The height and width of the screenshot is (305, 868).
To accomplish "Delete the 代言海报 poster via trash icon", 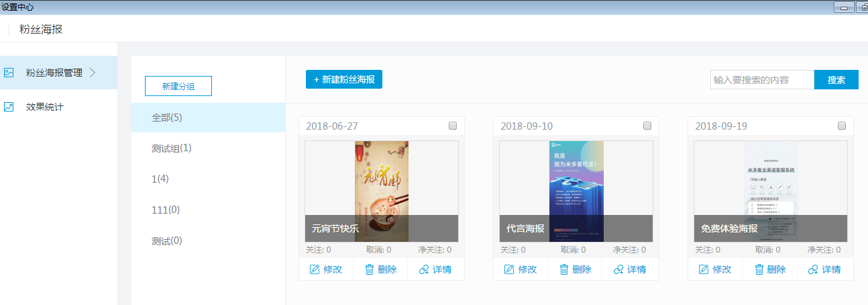I will [564, 269].
